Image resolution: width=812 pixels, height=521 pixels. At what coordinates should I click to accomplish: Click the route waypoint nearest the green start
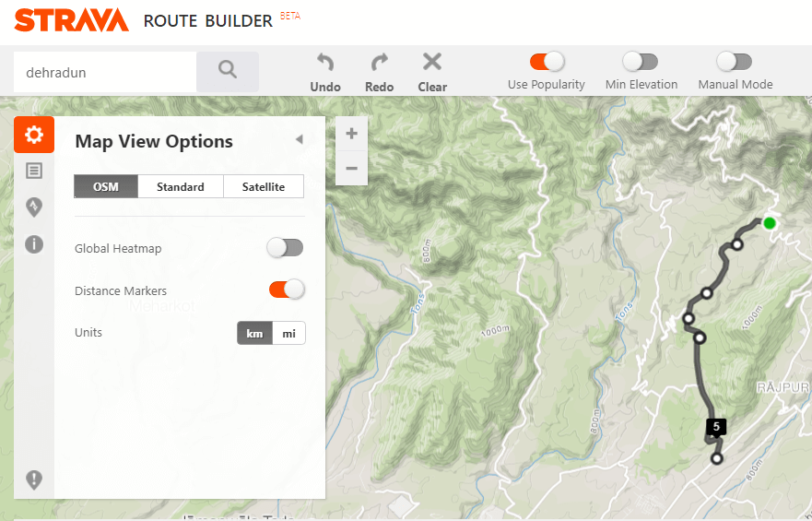click(737, 244)
